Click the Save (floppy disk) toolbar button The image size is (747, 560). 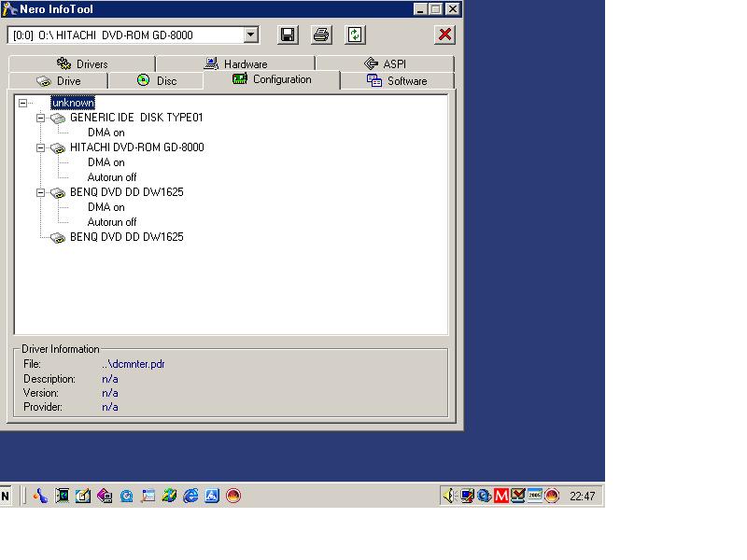288,35
